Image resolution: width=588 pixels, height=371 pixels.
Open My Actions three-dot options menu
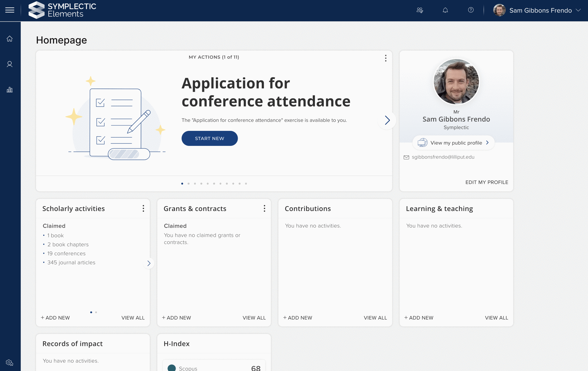point(386,58)
